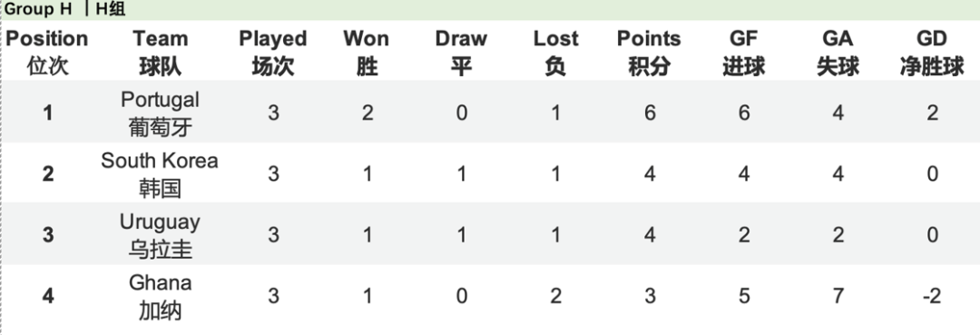Click Portugal's Won value of 2
The image size is (980, 335).
point(367,113)
